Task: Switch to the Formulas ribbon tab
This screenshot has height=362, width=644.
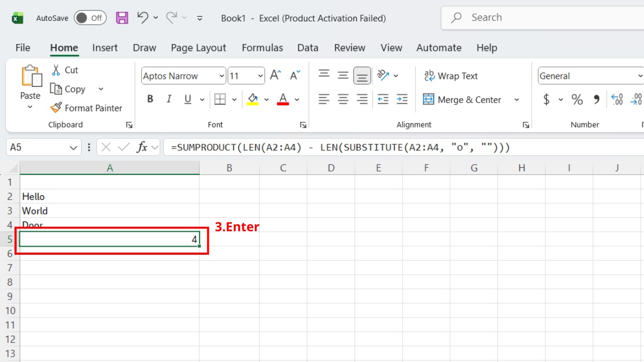Action: pos(262,48)
